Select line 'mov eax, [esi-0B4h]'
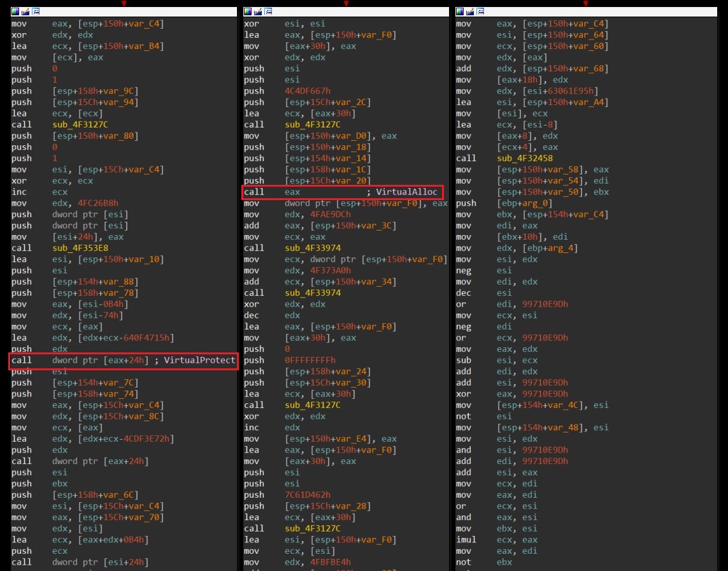The height and width of the screenshot is (571, 728). (x=70, y=304)
